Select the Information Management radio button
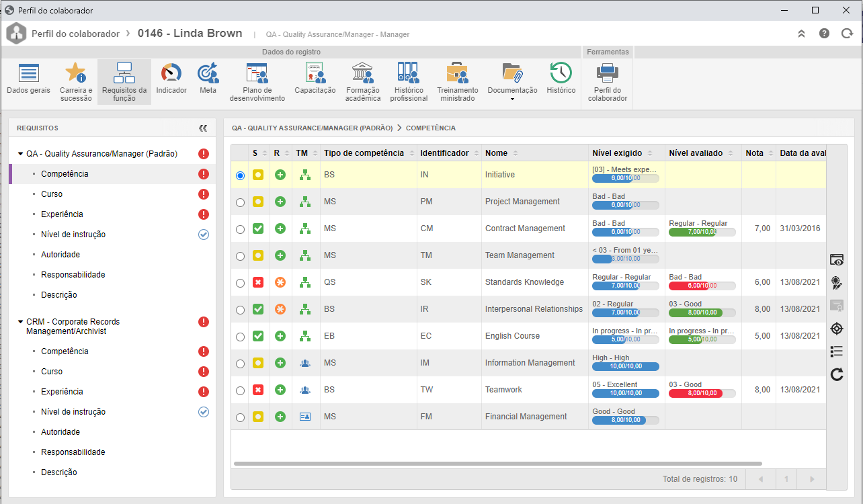The image size is (863, 504). 240,364
